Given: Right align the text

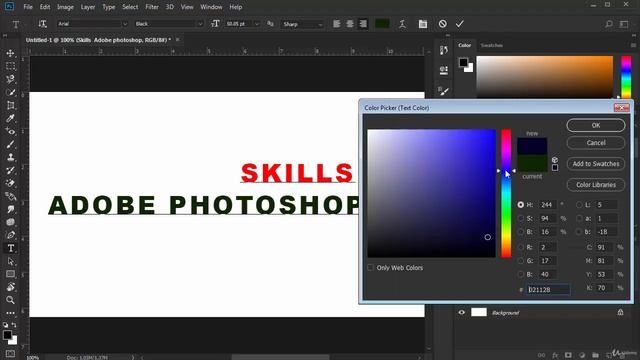Looking at the screenshot, I should pos(363,24).
